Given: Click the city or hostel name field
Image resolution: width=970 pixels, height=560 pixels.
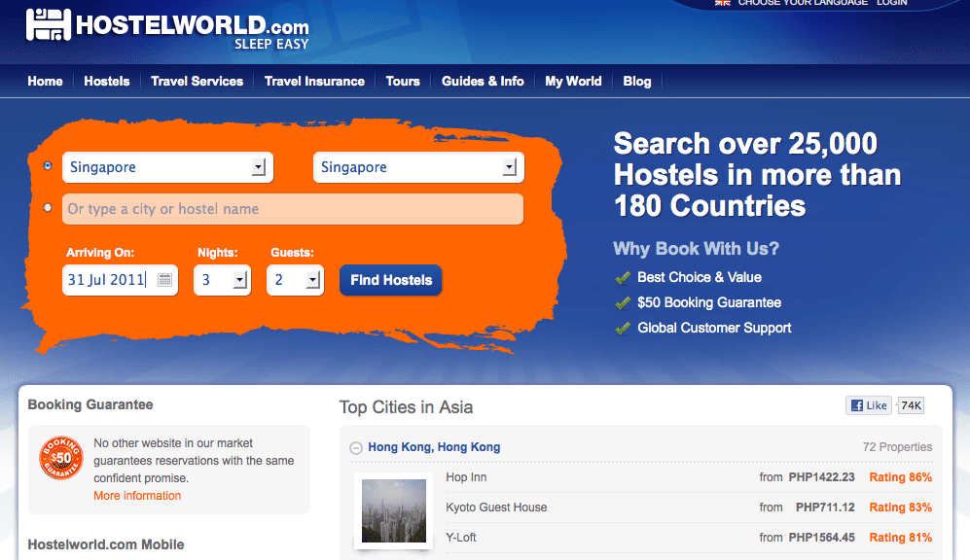Looking at the screenshot, I should pos(293,209).
